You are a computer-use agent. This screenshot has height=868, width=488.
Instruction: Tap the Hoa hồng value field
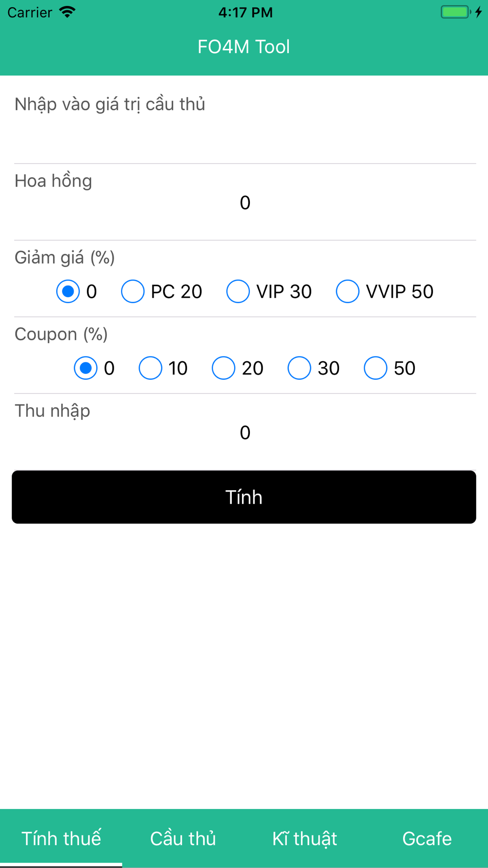245,203
